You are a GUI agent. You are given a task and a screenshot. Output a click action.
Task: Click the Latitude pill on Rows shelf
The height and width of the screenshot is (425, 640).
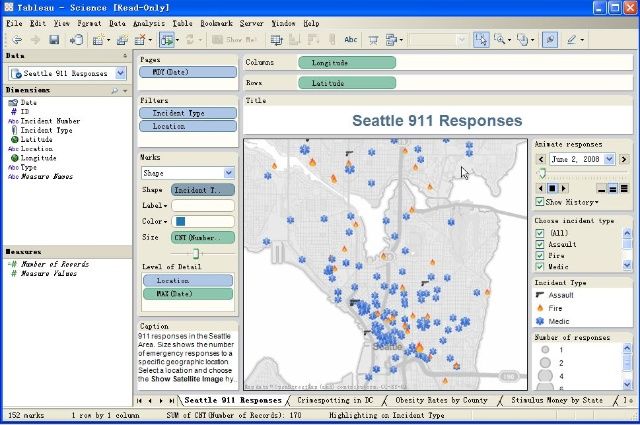347,83
